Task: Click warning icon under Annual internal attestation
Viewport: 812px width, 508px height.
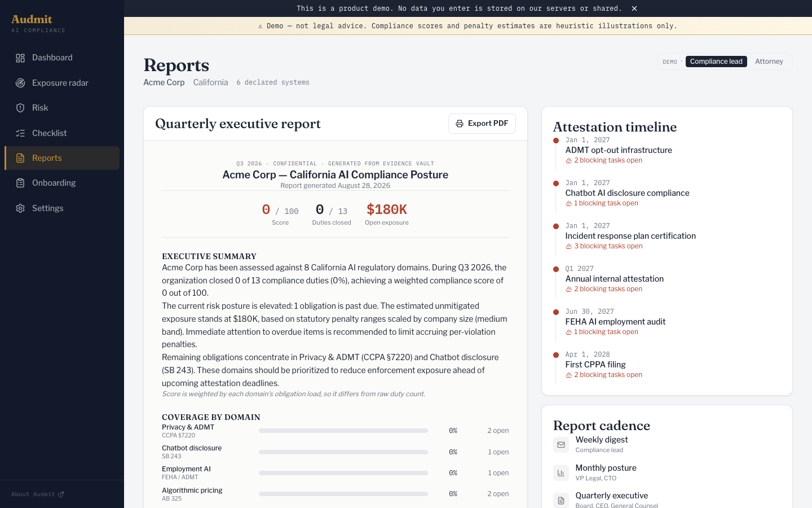Action: (x=569, y=290)
